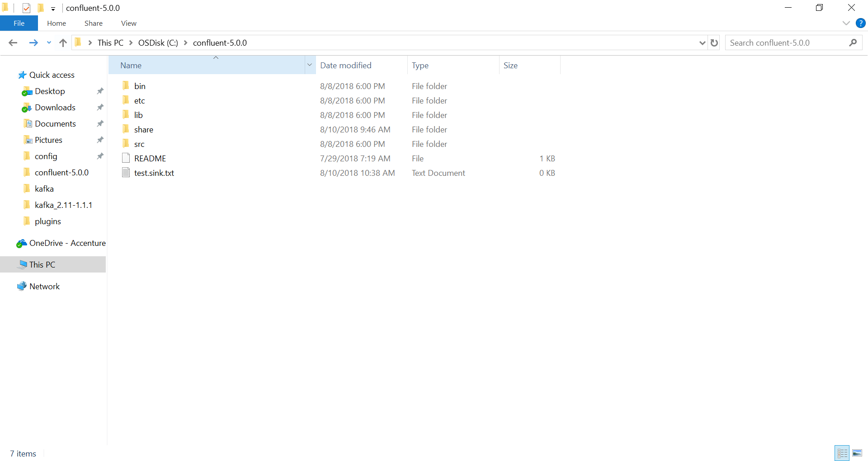The image size is (868, 461).
Task: Open Downloads in Quick access
Action: point(55,108)
